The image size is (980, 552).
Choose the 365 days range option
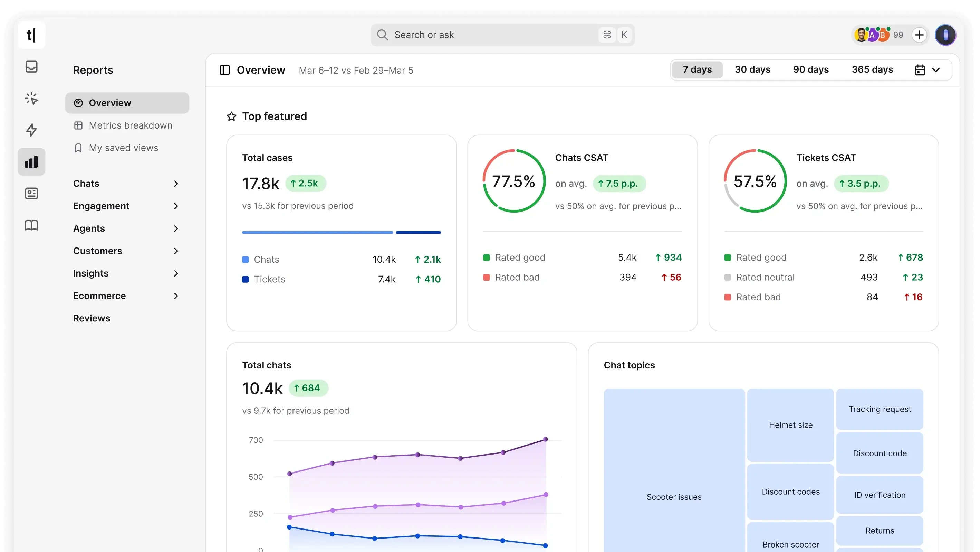[x=872, y=70]
